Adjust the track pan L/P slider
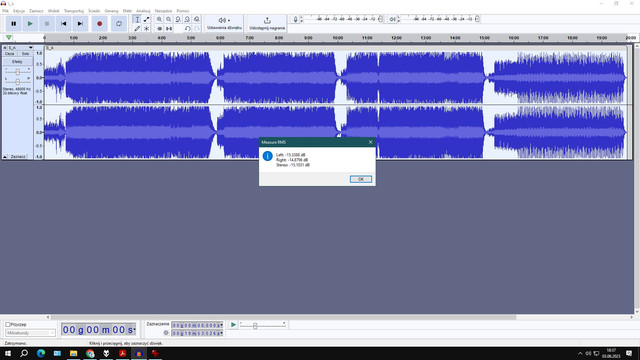The height and width of the screenshot is (360, 640). point(18,82)
